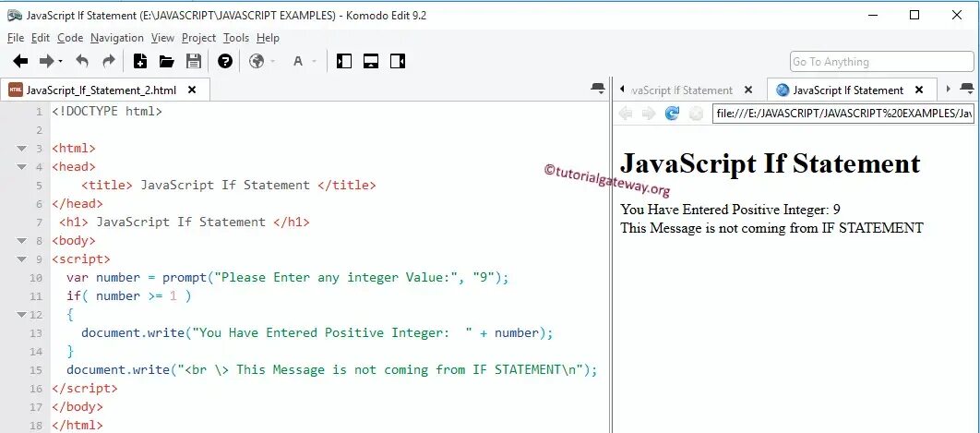Image resolution: width=980 pixels, height=433 pixels.
Task: Toggle the left side pane
Action: coord(344,61)
